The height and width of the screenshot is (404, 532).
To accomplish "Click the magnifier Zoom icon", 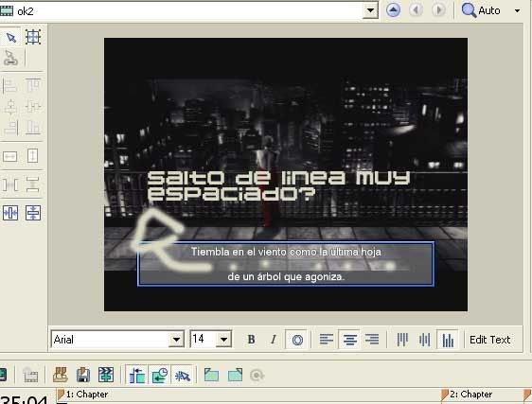I will pos(469,10).
